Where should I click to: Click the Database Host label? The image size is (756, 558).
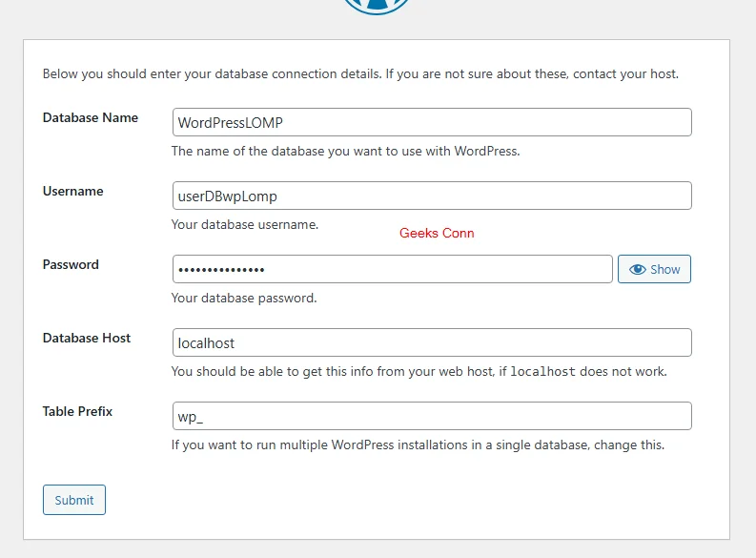(87, 338)
